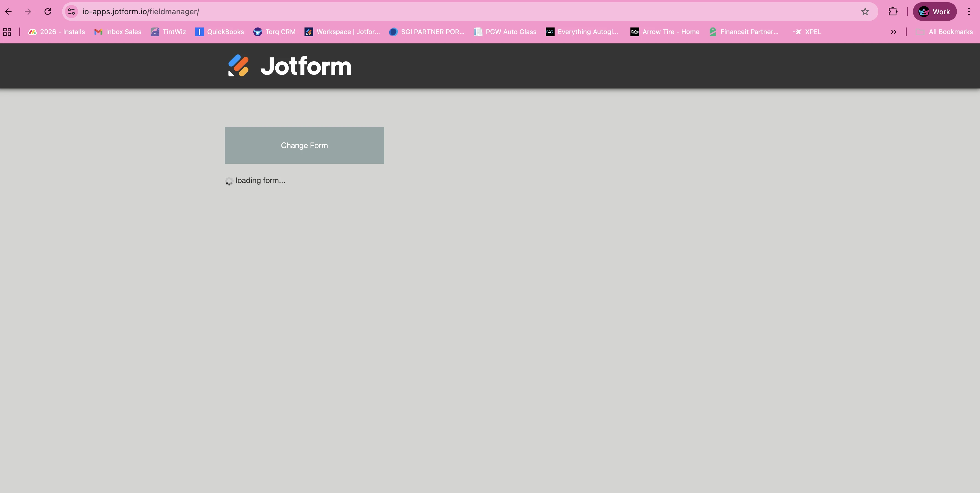The width and height of the screenshot is (980, 493).
Task: Expand the hidden bookmarks overflow chevron
Action: point(893,32)
